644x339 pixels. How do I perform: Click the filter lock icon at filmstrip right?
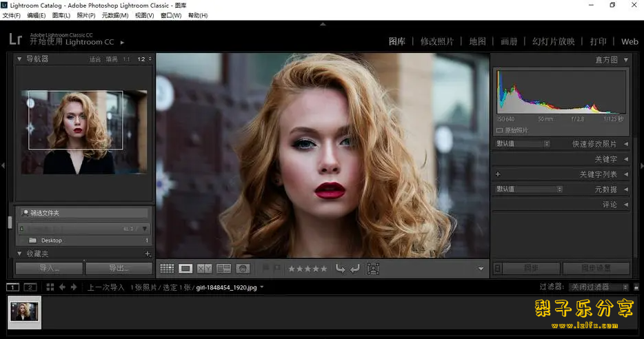[x=636, y=287]
